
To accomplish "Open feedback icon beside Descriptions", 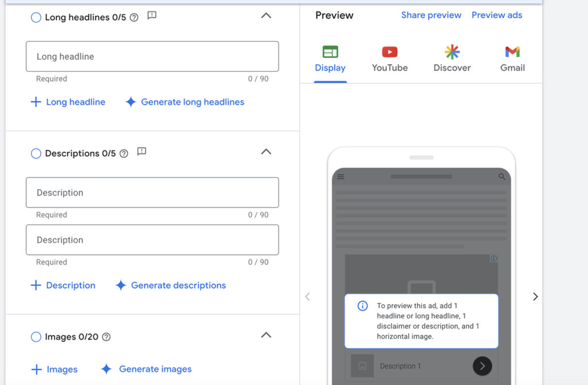I will pos(142,151).
